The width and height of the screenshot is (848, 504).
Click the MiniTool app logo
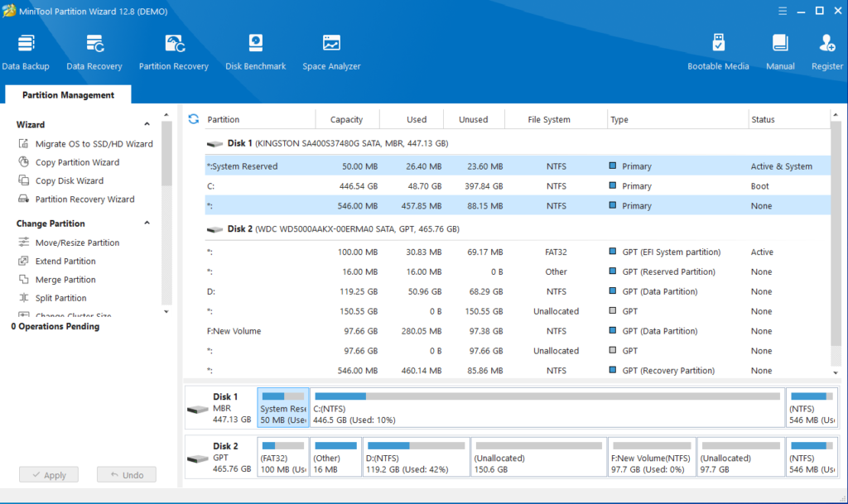(9, 11)
